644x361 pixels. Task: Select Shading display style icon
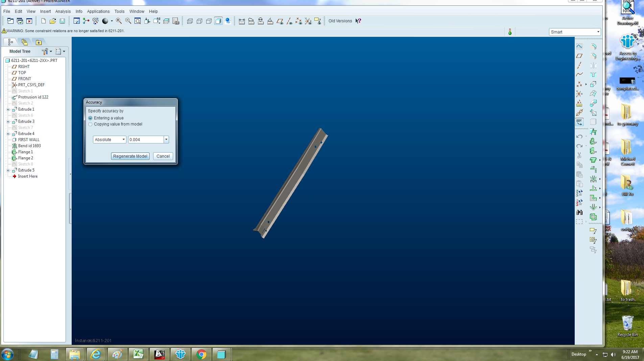pyautogui.click(x=218, y=21)
